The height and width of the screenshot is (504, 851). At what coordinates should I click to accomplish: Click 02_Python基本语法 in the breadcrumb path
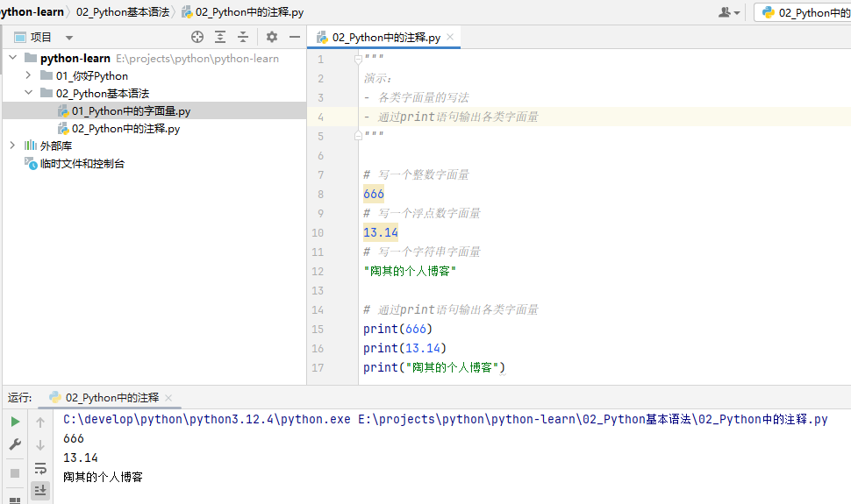[122, 12]
